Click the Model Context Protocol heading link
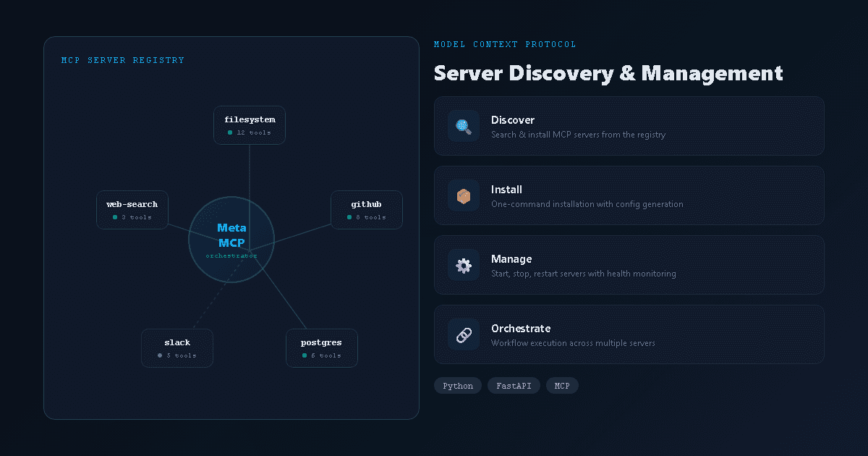This screenshot has width=868, height=456. [504, 44]
